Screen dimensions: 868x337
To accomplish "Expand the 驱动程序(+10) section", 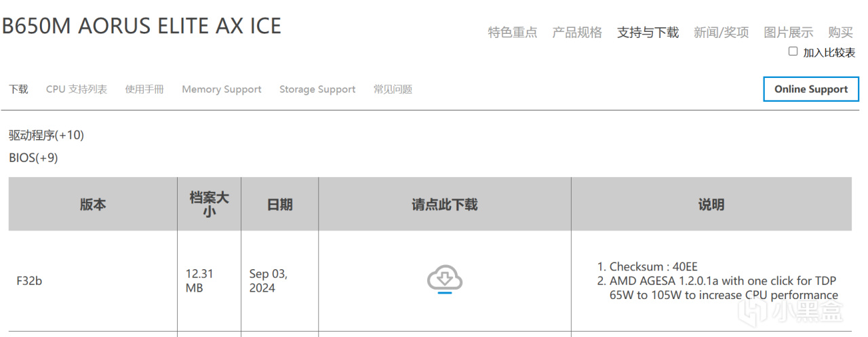I will click(46, 135).
